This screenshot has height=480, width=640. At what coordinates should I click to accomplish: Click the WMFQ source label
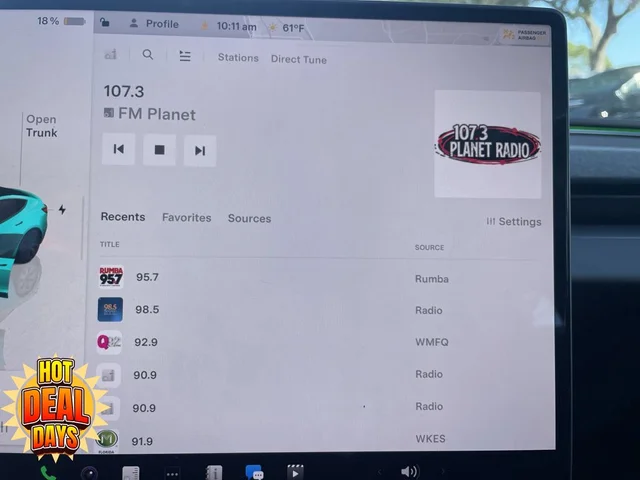tap(432, 342)
